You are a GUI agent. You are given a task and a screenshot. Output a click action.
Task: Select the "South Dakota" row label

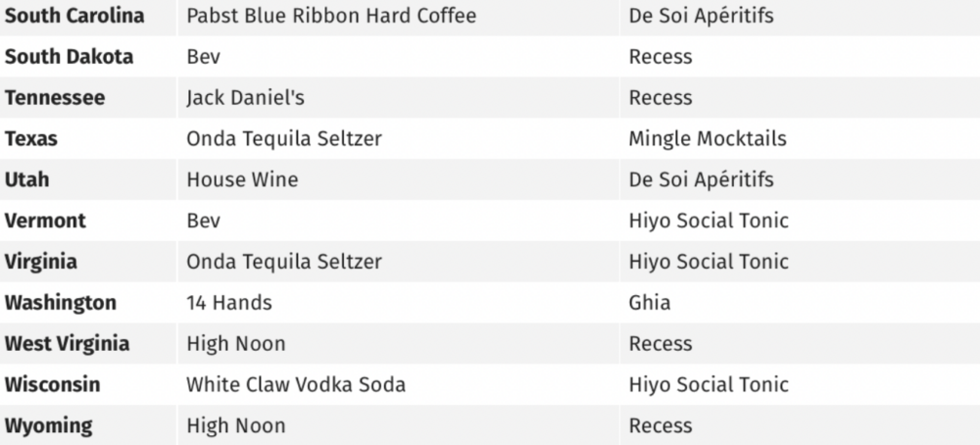tap(69, 57)
